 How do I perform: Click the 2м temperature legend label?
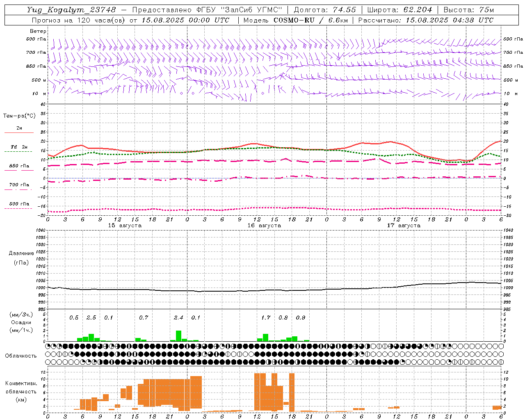(19, 128)
